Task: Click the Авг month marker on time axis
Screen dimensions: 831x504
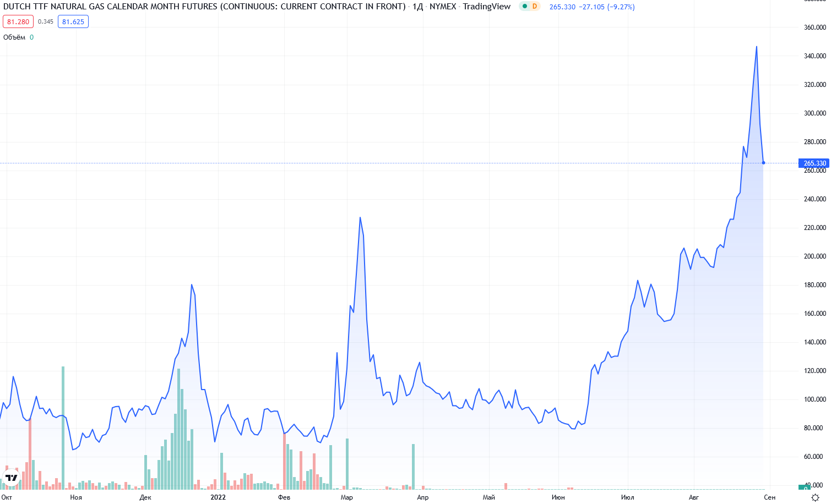Action: tap(694, 497)
